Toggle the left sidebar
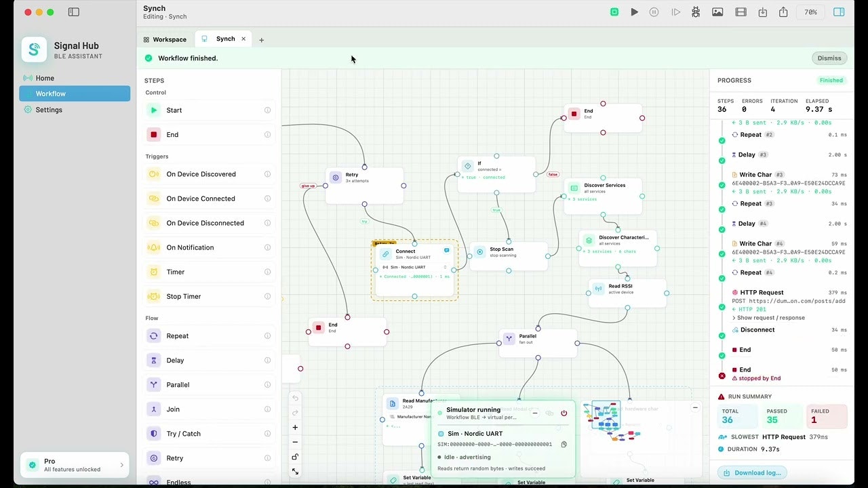 click(74, 12)
